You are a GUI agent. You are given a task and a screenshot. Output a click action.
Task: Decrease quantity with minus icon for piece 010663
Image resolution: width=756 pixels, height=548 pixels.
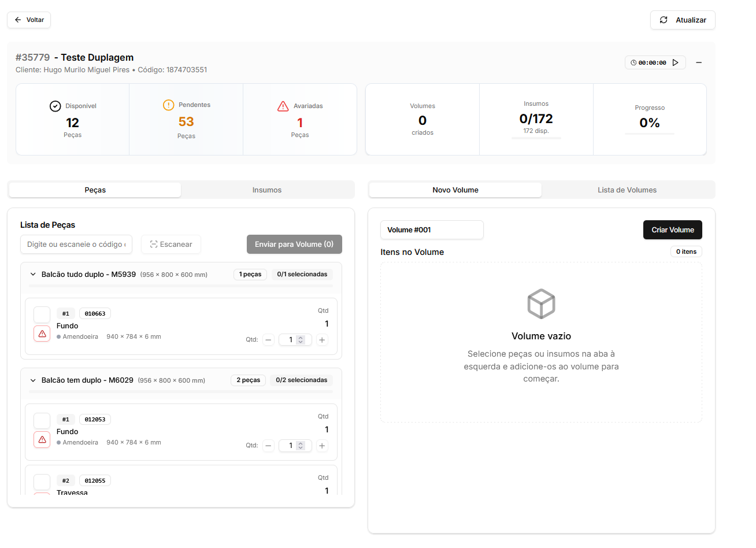[268, 340]
